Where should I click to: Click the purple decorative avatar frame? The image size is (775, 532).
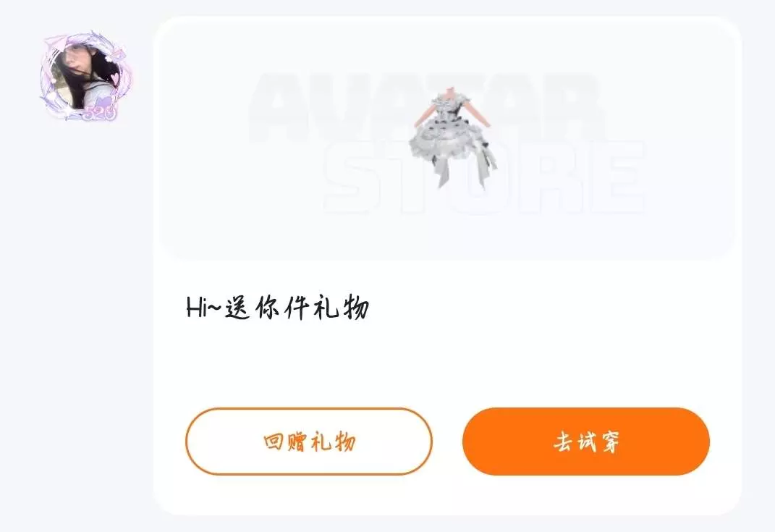coord(85,75)
